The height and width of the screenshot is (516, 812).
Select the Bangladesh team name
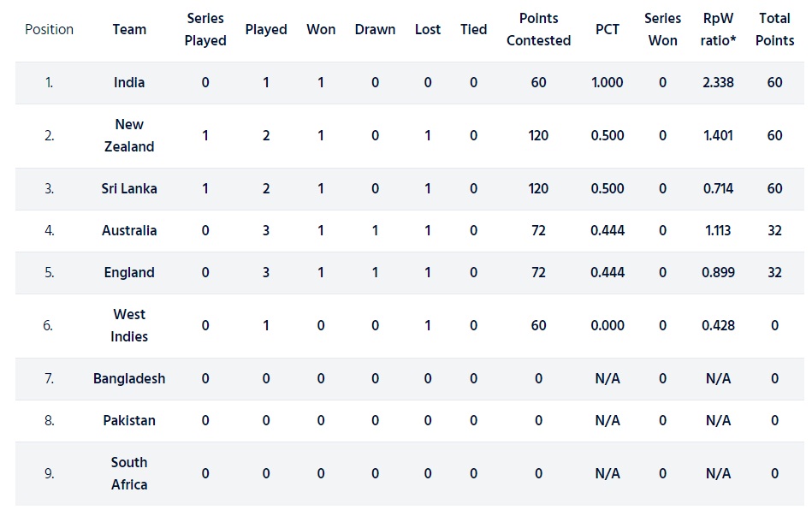tap(129, 379)
